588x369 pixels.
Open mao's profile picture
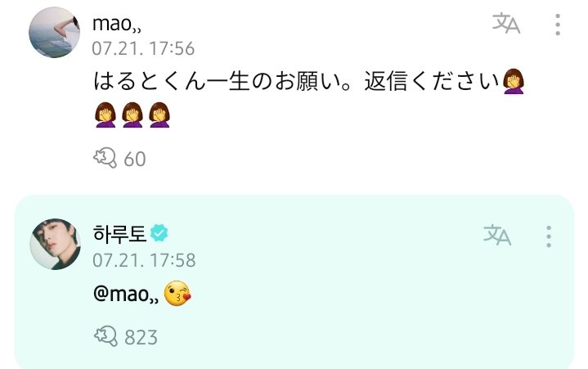point(54,32)
